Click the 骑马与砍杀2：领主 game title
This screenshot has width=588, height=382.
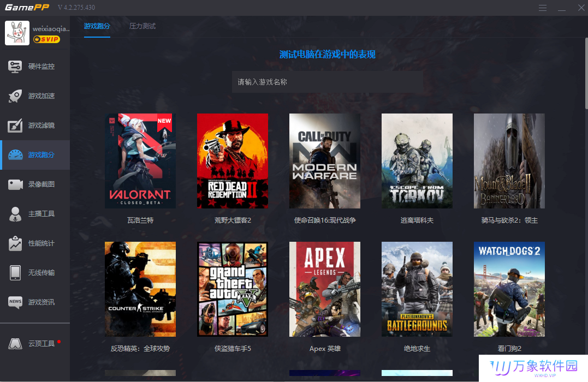(x=509, y=220)
